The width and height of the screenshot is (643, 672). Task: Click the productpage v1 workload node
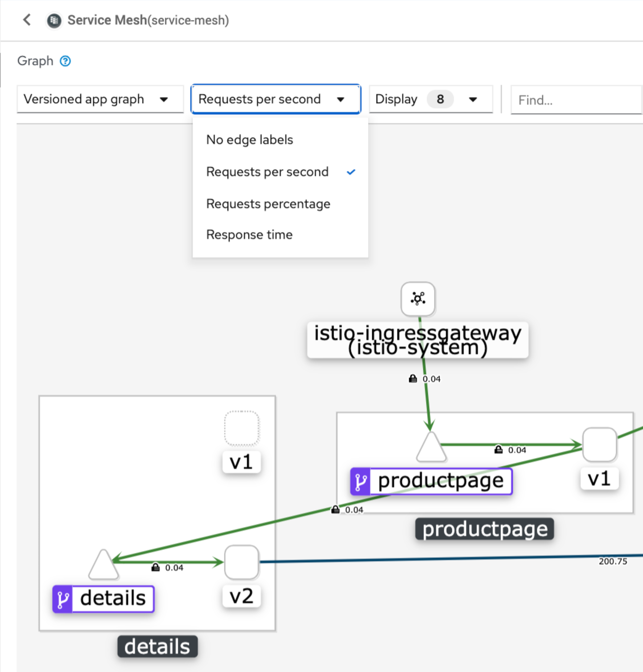pyautogui.click(x=600, y=444)
